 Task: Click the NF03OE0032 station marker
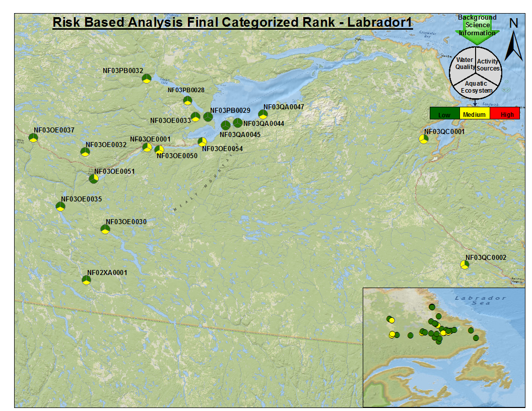(x=85, y=152)
